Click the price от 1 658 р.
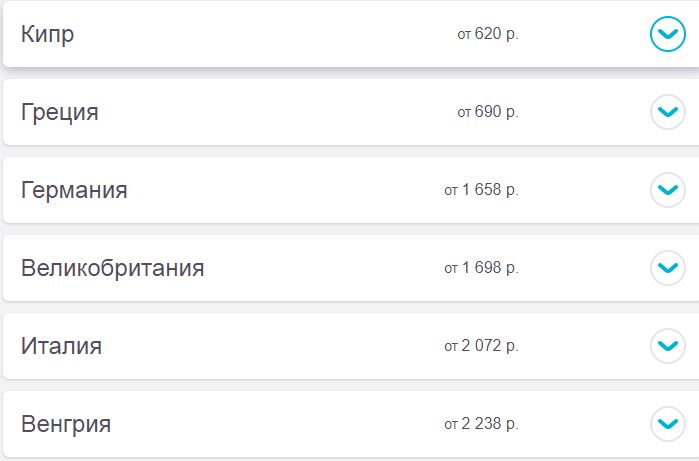Screen dimensions: 699x461 pyautogui.click(x=481, y=190)
